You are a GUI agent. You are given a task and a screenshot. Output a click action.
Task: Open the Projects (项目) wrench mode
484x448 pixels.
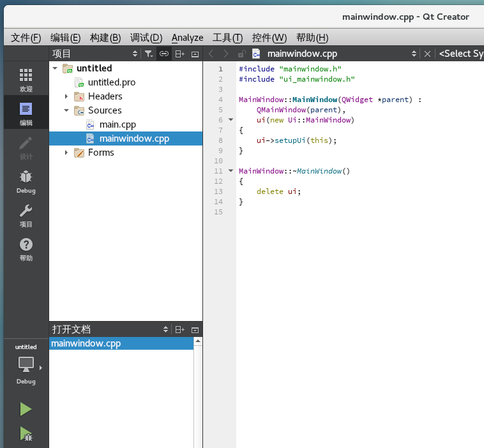point(26,216)
